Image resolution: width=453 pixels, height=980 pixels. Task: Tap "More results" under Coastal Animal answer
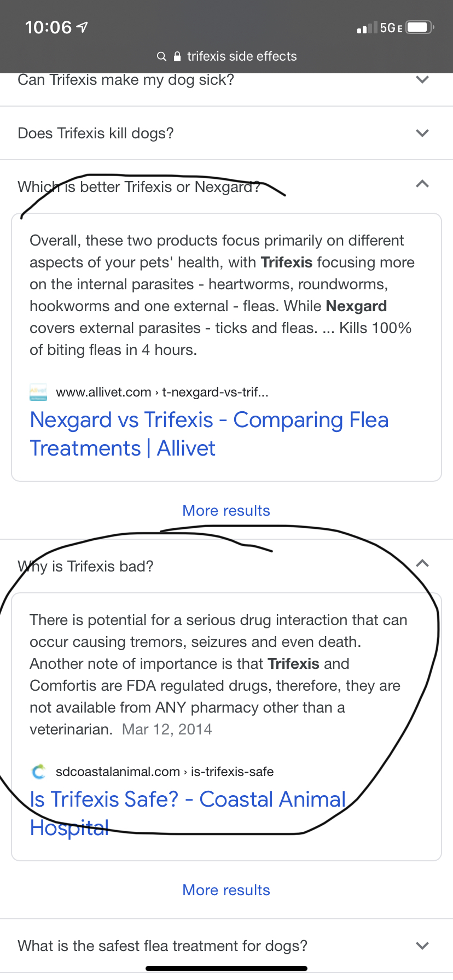(x=226, y=890)
